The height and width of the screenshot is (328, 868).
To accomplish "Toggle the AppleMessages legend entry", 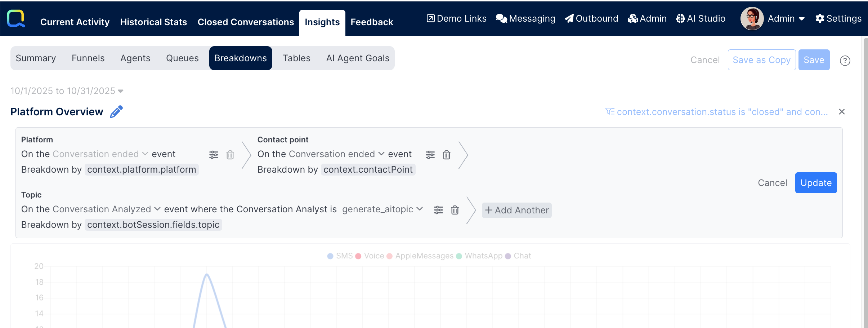I will (420, 256).
